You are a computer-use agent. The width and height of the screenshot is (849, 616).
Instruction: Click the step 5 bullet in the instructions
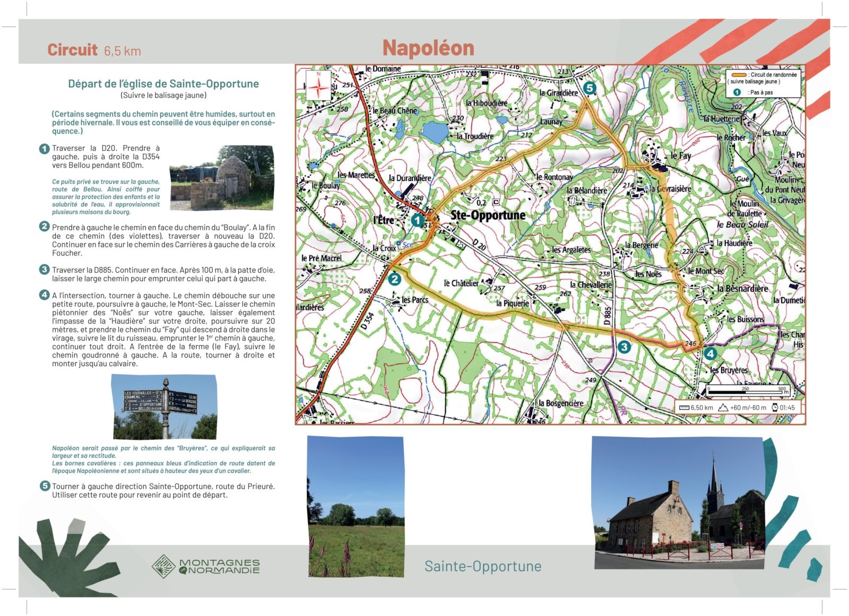coord(45,486)
